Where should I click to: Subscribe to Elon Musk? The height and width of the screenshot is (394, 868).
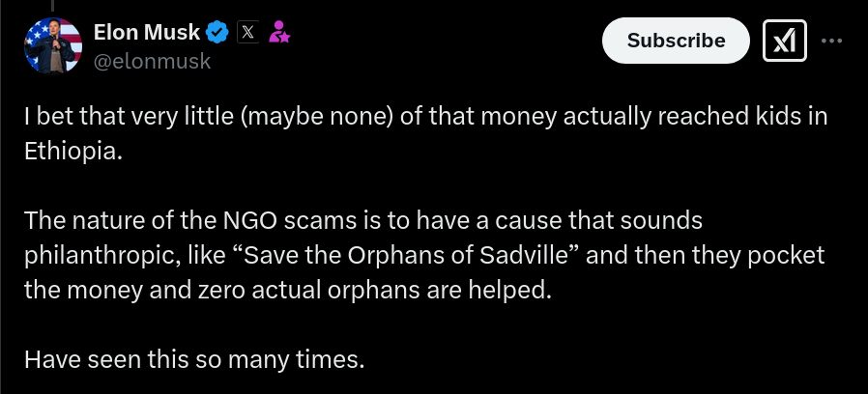(676, 41)
